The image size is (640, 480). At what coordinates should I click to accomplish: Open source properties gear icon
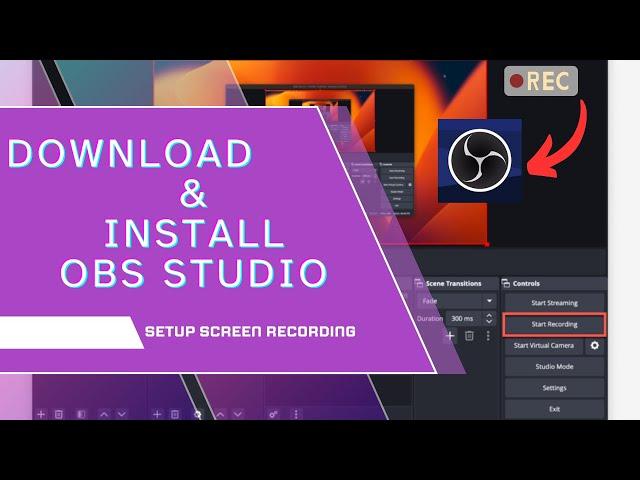click(198, 413)
